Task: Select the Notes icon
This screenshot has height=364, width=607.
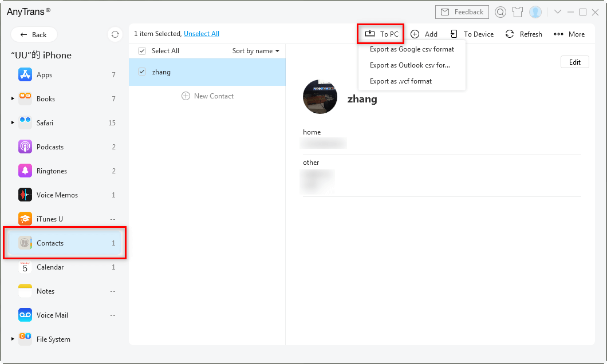Action: (x=25, y=291)
